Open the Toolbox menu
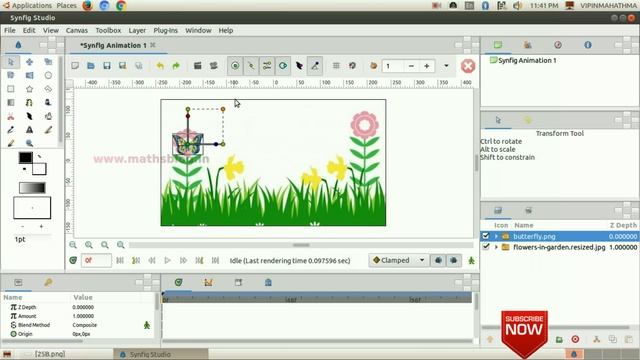This screenshot has height=360, width=640. pos(108,30)
